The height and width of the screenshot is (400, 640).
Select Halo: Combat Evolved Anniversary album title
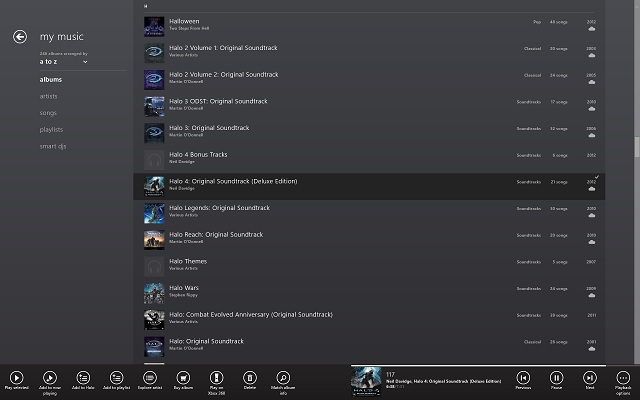251,315
